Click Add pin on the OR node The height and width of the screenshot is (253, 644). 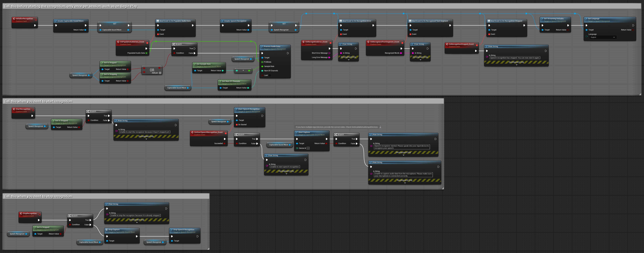click(x=160, y=73)
